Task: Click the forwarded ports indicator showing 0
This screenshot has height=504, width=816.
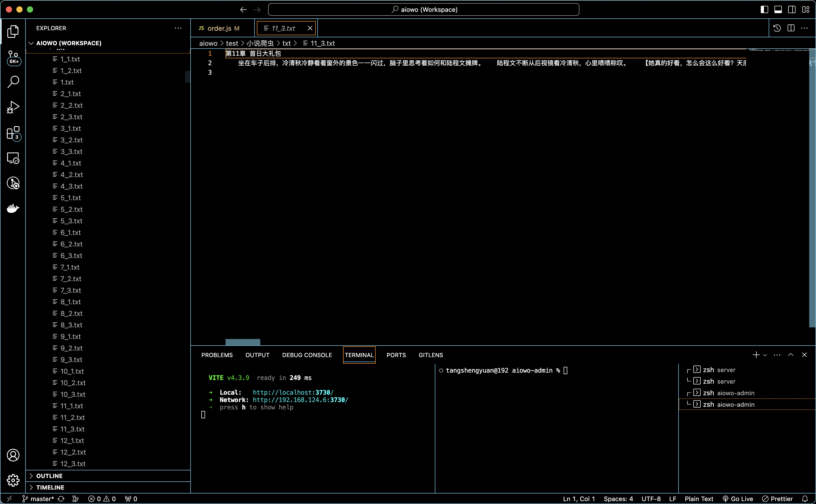Action: click(x=131, y=499)
